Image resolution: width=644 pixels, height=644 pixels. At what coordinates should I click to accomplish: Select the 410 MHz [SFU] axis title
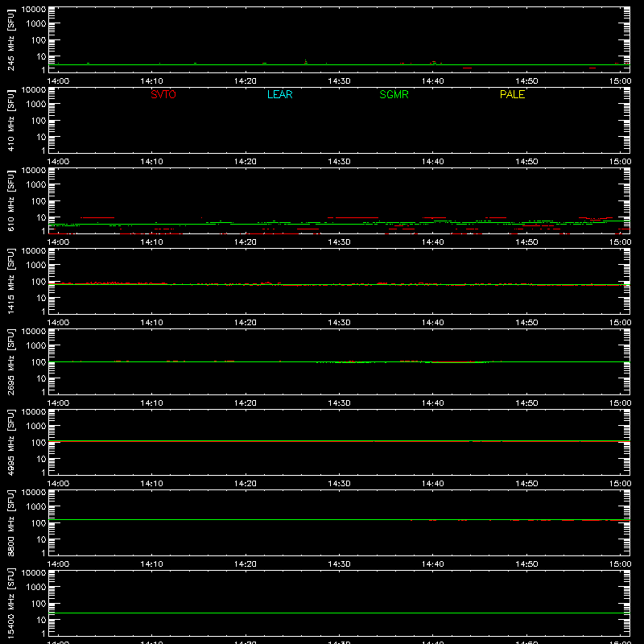coord(11,121)
